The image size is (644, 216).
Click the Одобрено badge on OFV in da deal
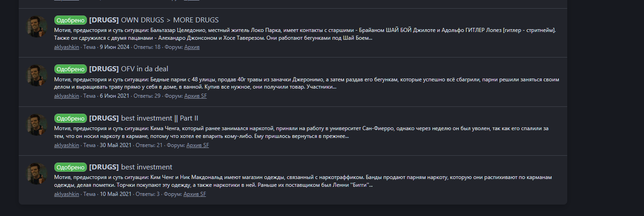[x=70, y=69]
